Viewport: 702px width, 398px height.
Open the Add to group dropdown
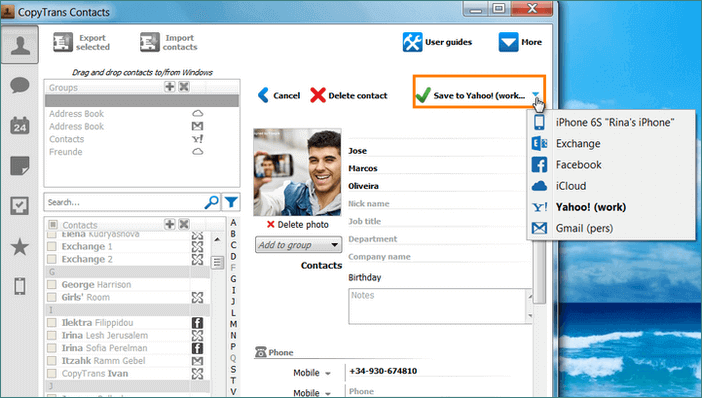298,245
